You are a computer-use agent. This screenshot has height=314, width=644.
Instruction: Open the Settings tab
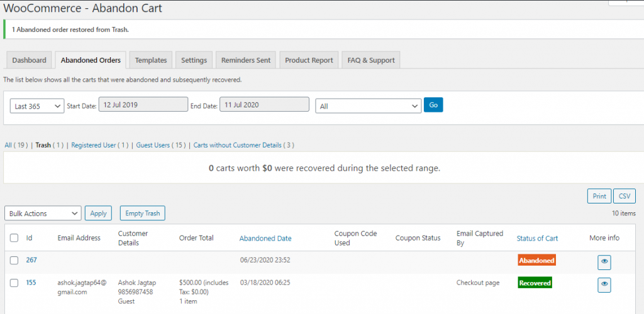pos(194,60)
